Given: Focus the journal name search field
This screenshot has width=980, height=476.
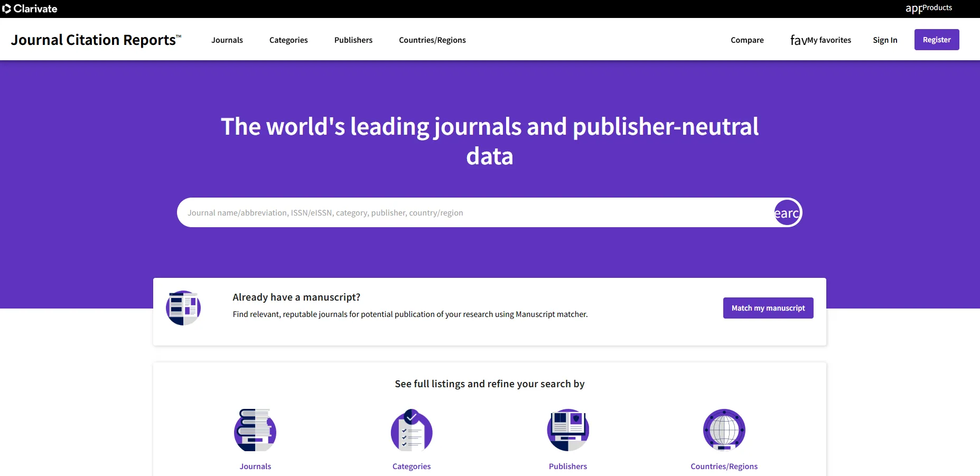Looking at the screenshot, I should tap(475, 212).
